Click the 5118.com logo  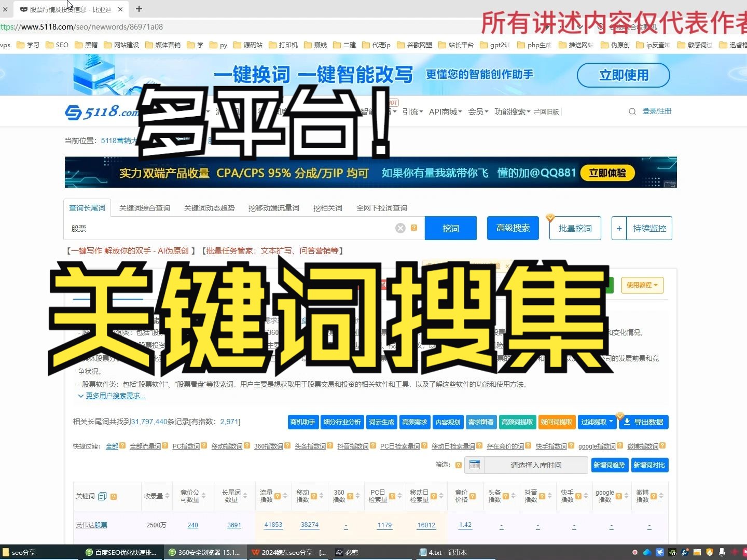point(102,111)
